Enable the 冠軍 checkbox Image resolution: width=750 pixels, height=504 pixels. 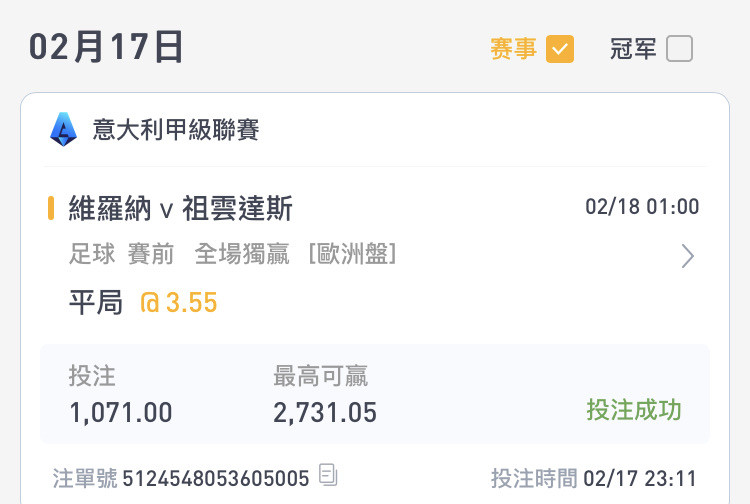(x=679, y=49)
